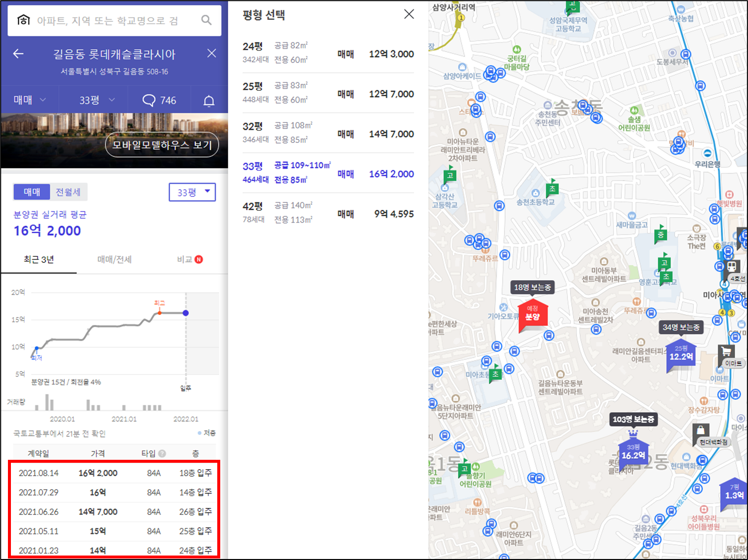Switch the toggle to 매매
Screen dimensions: 748x560
(x=32, y=192)
